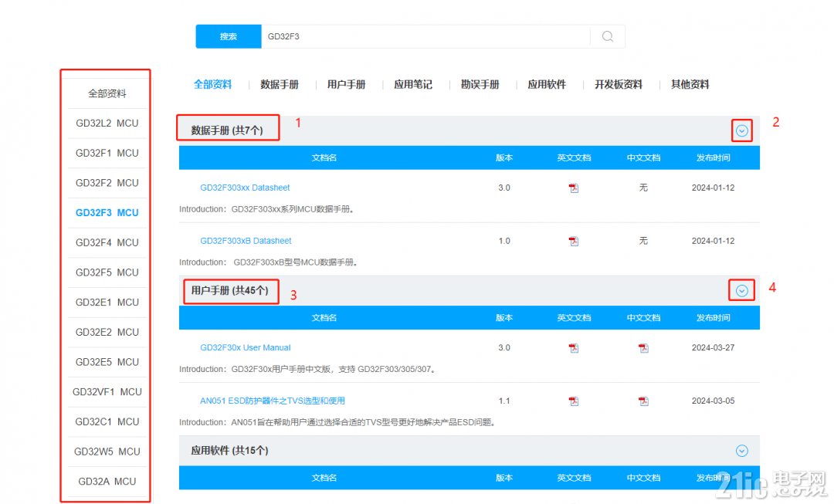The height and width of the screenshot is (504, 834).
Task: Select GD32F1 MCU in the sidebar
Action: click(x=107, y=153)
